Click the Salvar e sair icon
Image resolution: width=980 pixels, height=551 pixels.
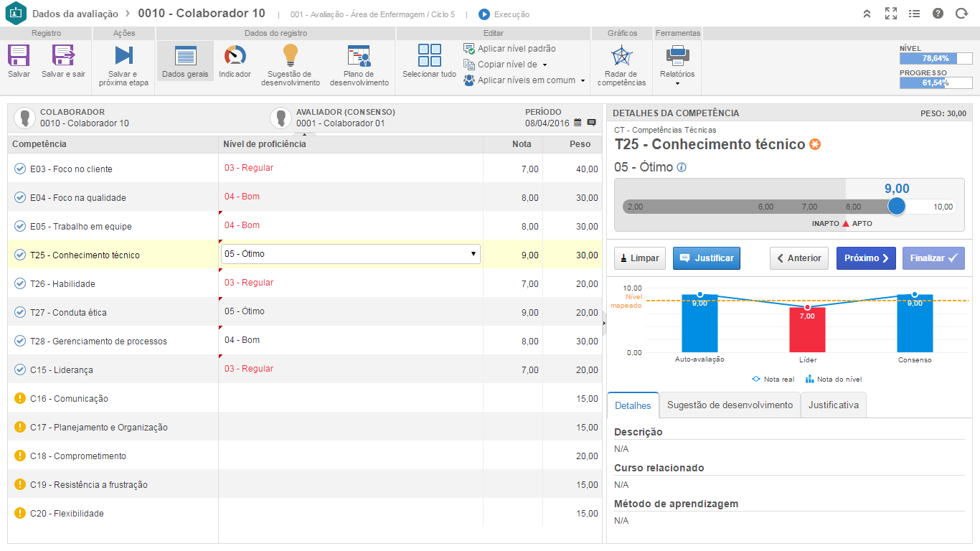coord(63,56)
